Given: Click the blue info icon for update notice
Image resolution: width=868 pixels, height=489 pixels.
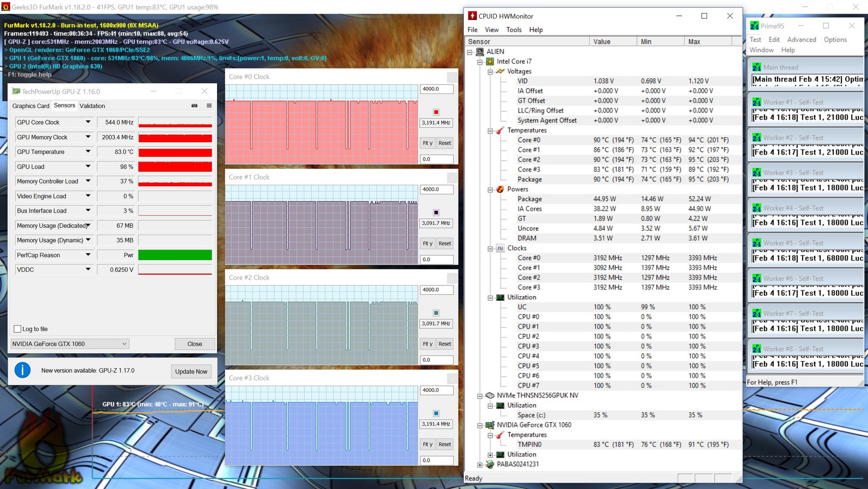Looking at the screenshot, I should tap(23, 370).
